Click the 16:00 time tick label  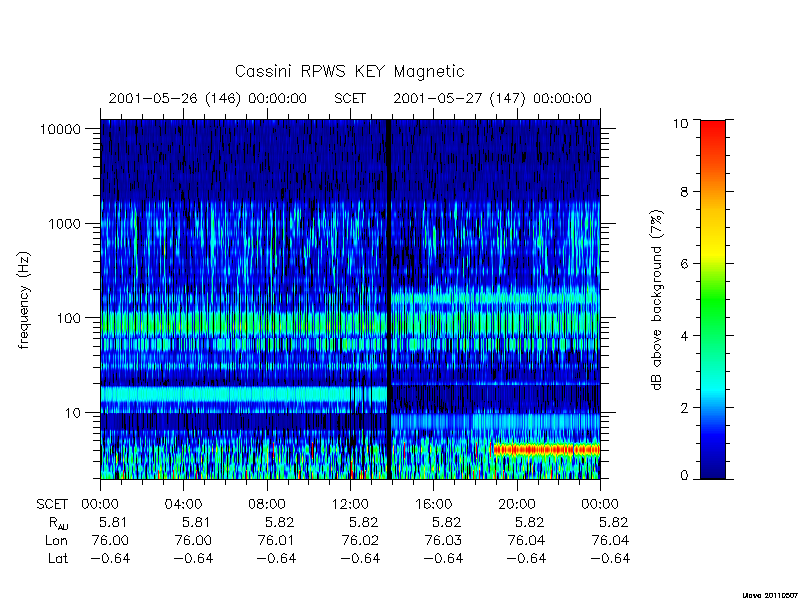[434, 505]
